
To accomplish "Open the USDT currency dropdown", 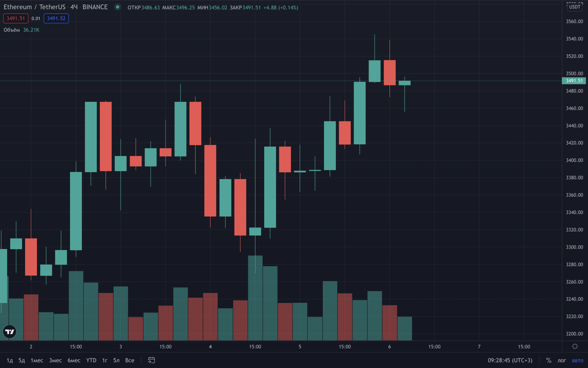I will click(575, 7).
